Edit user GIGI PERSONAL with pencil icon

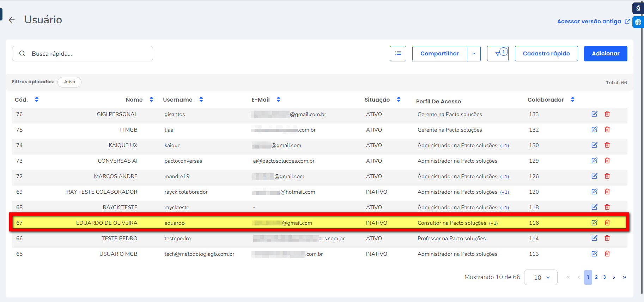click(594, 114)
